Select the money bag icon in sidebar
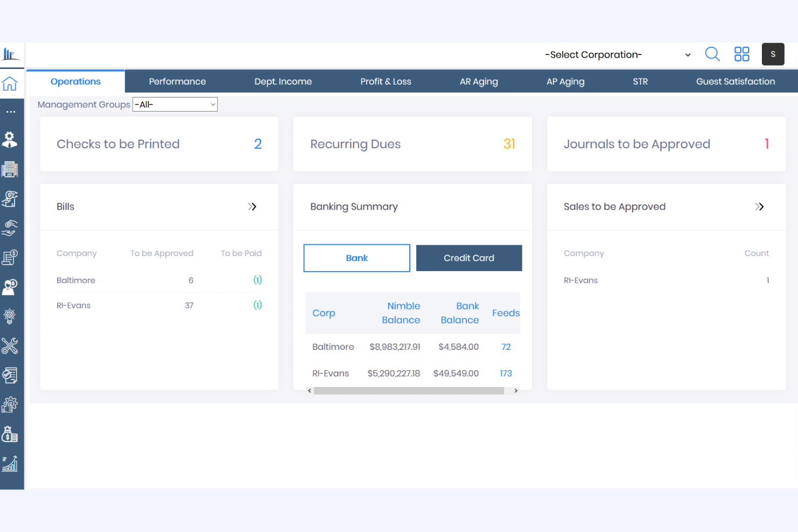The image size is (798, 532). point(11,434)
